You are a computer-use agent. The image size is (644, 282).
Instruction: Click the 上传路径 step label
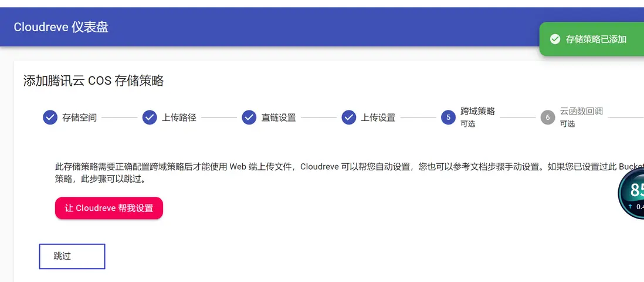tap(179, 117)
